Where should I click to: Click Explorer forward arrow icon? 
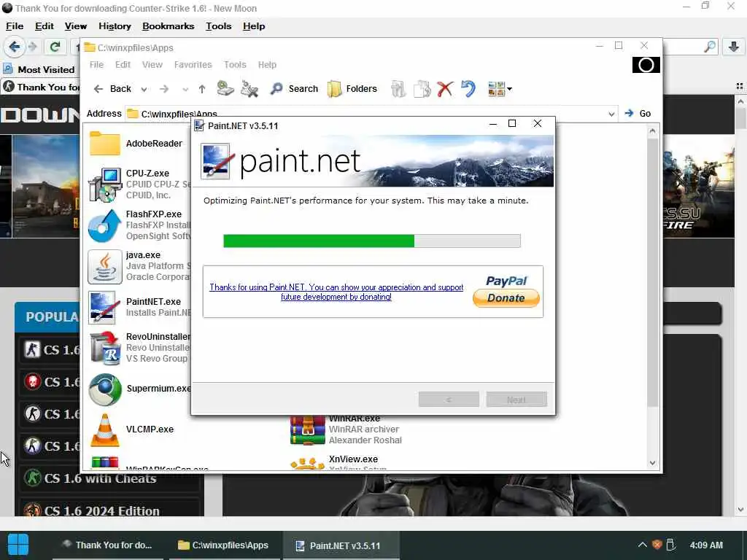click(x=164, y=88)
